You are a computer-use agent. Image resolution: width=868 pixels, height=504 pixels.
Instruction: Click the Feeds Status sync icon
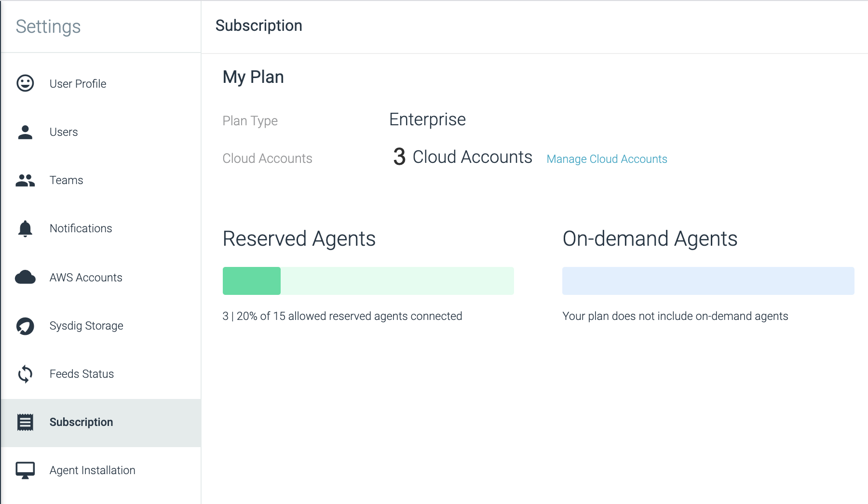25,374
